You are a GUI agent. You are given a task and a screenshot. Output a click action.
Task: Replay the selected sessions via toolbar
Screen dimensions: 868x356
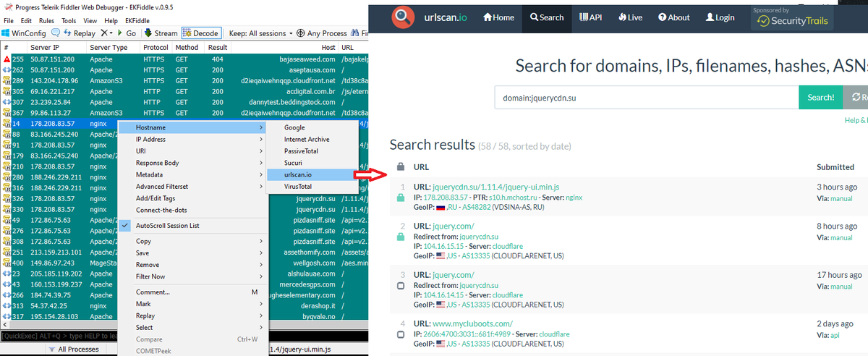pyautogui.click(x=79, y=33)
